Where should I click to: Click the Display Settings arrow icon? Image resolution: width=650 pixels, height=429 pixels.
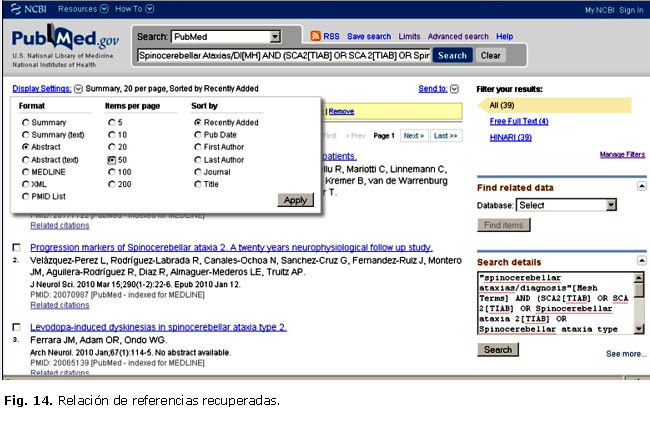tap(79, 89)
